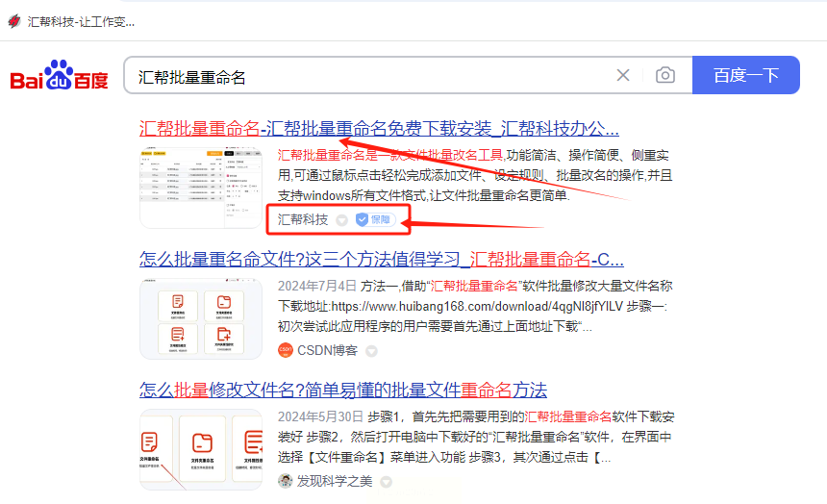Click the orange CSDN logo icon

pos(286,350)
